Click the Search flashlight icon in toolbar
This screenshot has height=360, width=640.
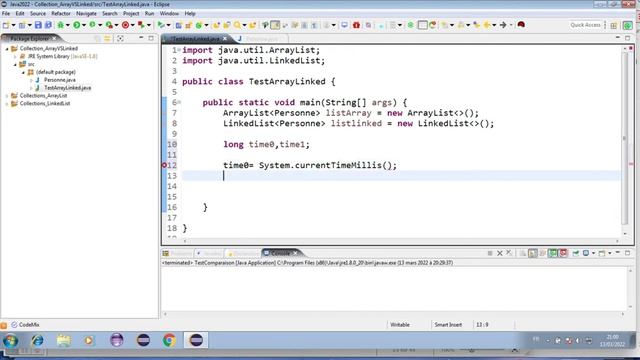(237, 25)
